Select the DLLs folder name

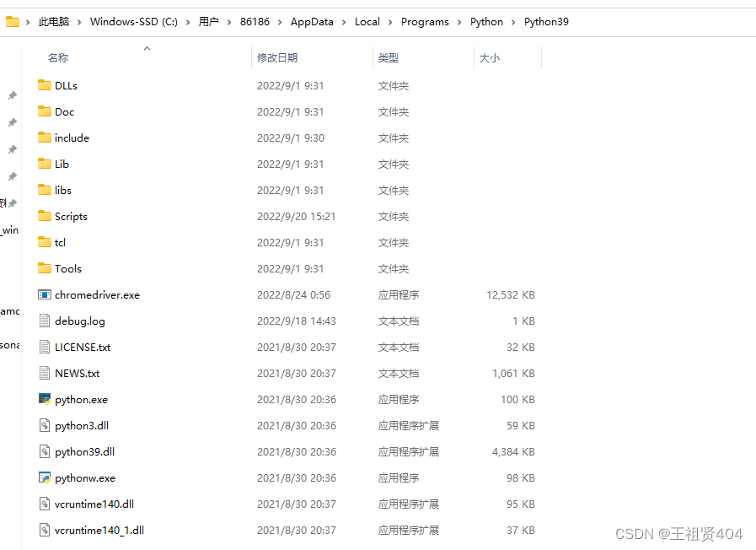[66, 85]
